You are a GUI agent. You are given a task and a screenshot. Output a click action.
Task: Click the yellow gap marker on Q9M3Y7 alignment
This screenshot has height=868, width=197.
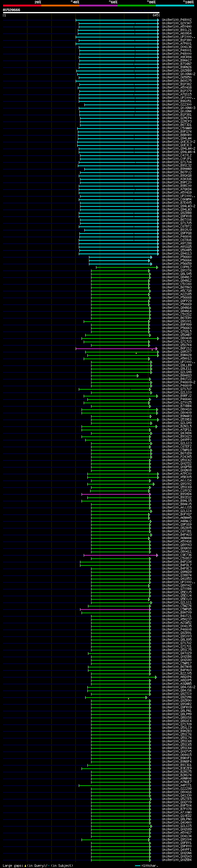pos(136,353)
